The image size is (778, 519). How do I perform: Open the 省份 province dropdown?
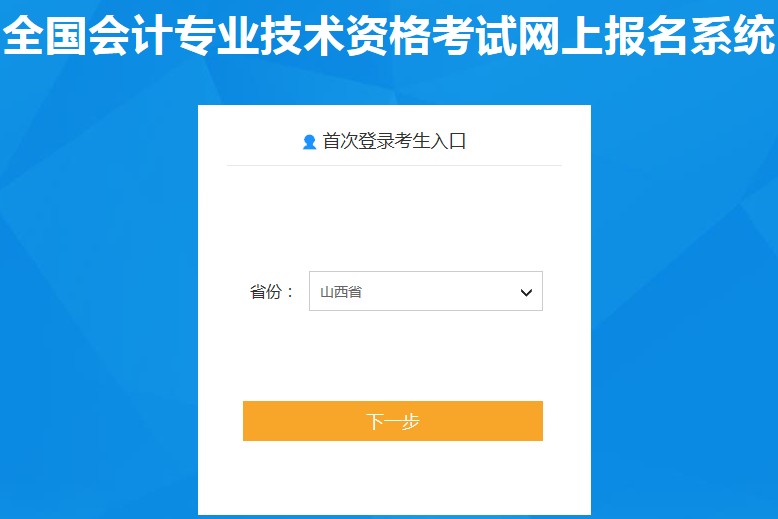[426, 291]
